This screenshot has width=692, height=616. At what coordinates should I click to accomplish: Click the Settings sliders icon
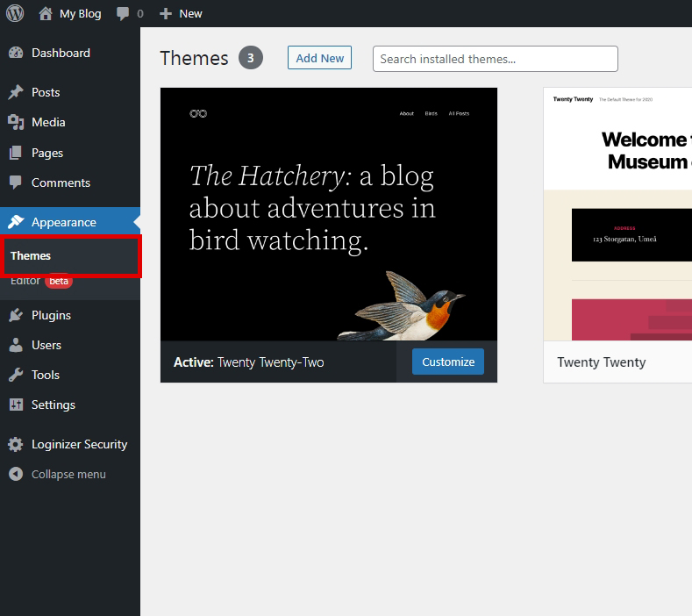tap(16, 405)
